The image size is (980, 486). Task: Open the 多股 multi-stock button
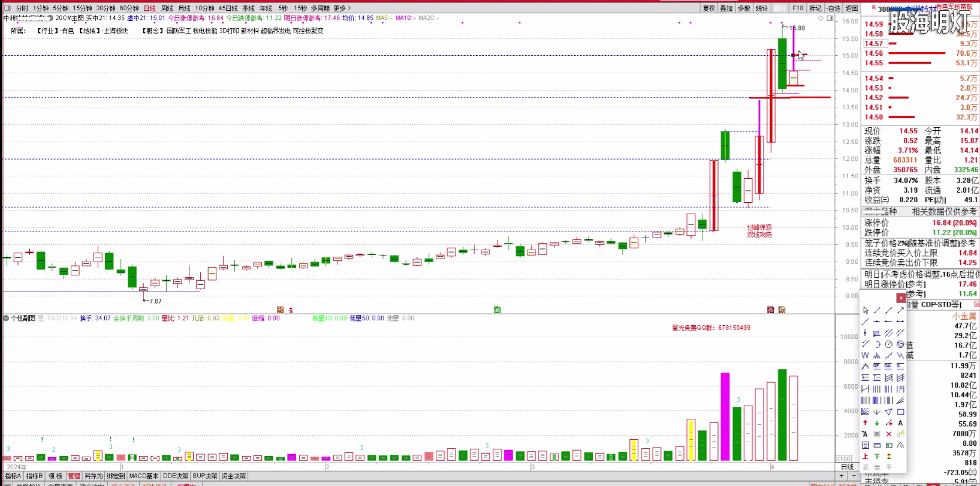(744, 8)
